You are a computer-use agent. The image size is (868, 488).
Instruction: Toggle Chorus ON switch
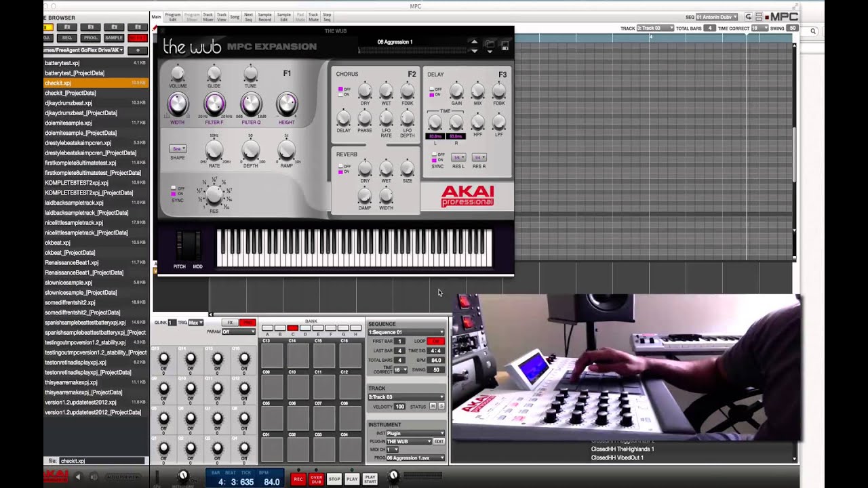click(340, 94)
